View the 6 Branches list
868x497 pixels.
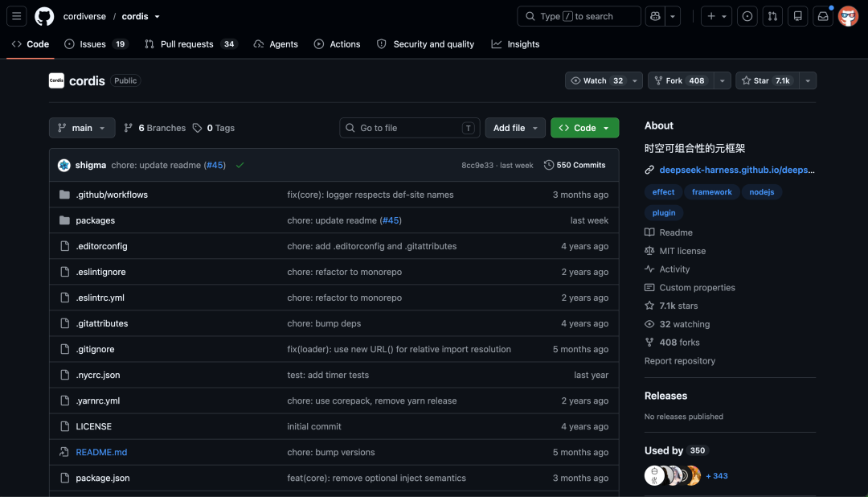click(x=155, y=128)
